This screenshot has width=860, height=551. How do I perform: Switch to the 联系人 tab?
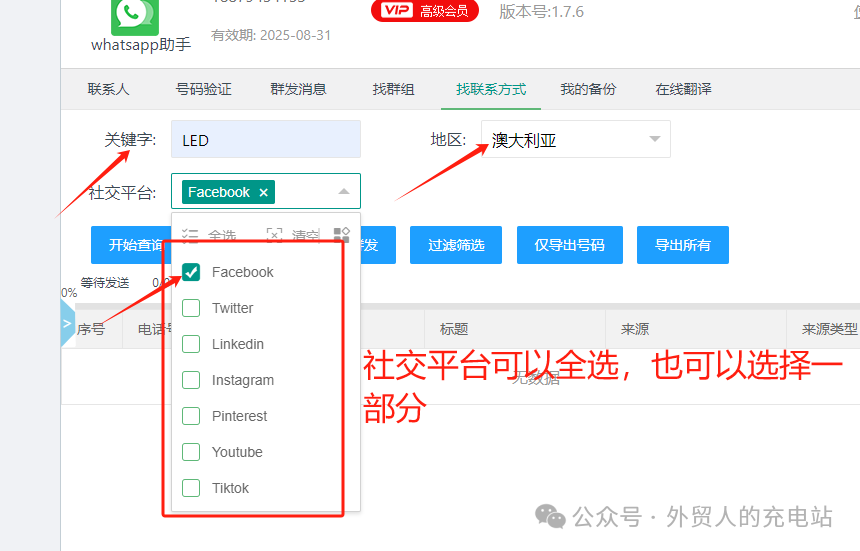click(108, 89)
